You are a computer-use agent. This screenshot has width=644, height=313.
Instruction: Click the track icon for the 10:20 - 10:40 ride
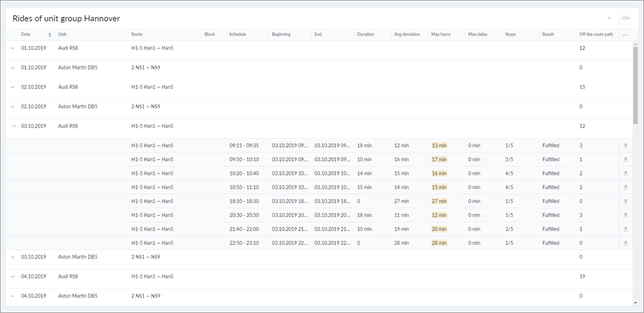click(625, 173)
